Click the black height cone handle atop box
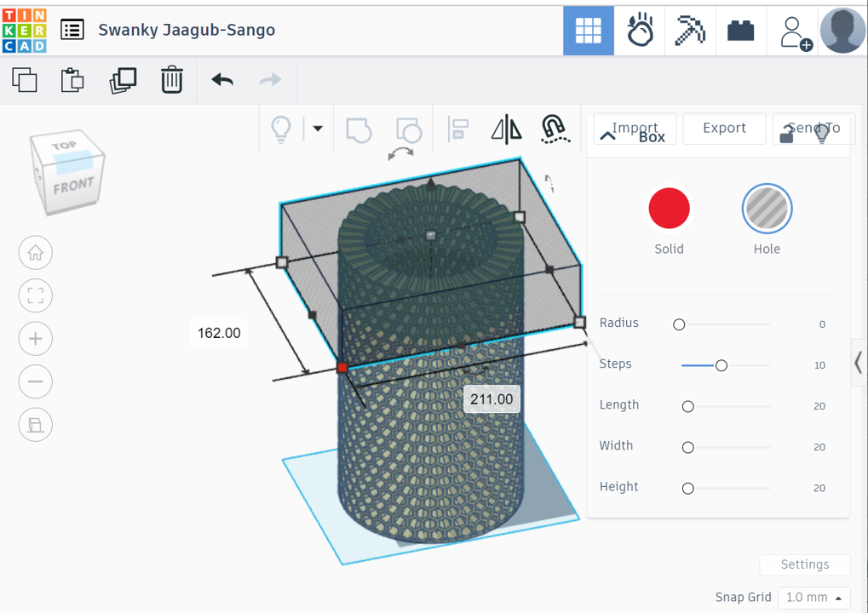 pos(431,181)
